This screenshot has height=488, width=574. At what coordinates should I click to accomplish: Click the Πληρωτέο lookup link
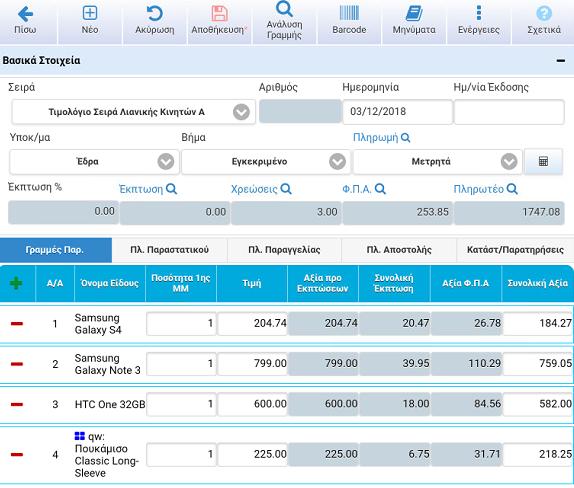[485, 189]
